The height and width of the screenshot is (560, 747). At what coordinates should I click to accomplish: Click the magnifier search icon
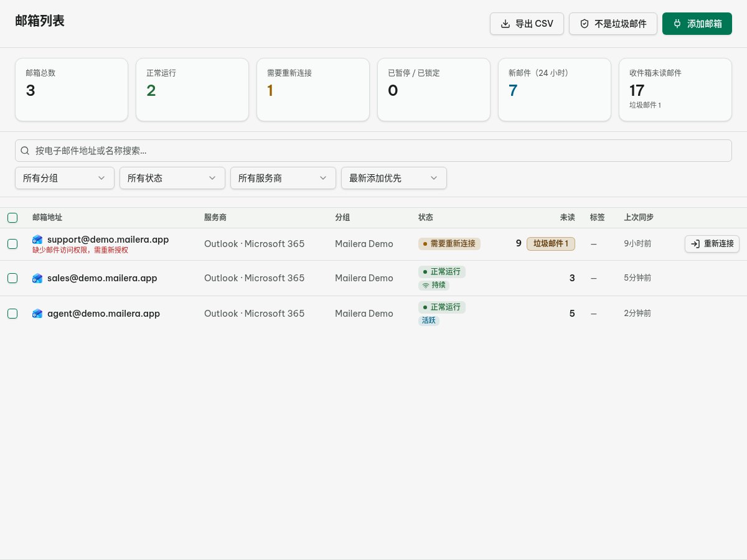point(26,151)
